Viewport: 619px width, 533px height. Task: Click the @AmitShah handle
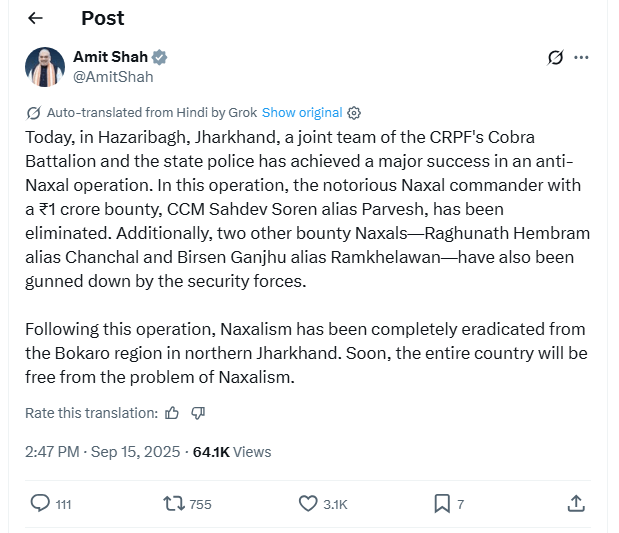coord(113,76)
